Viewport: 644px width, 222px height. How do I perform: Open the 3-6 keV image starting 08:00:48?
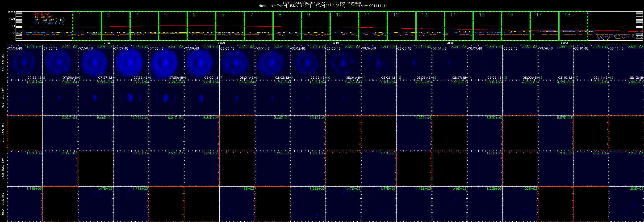(237, 63)
